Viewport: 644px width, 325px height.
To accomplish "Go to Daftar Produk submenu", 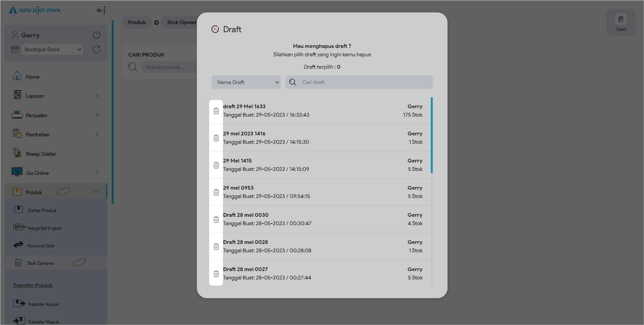I will click(42, 210).
